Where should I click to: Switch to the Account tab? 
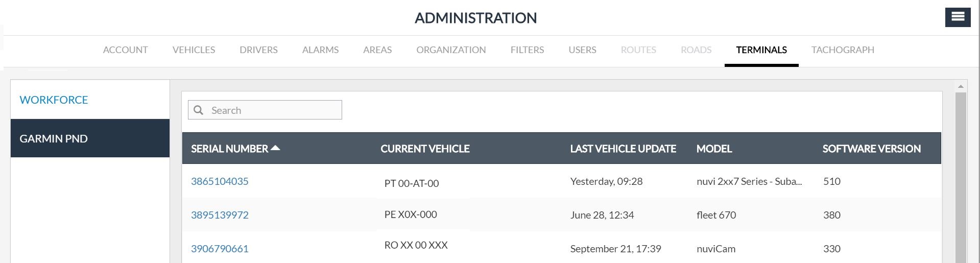click(125, 50)
